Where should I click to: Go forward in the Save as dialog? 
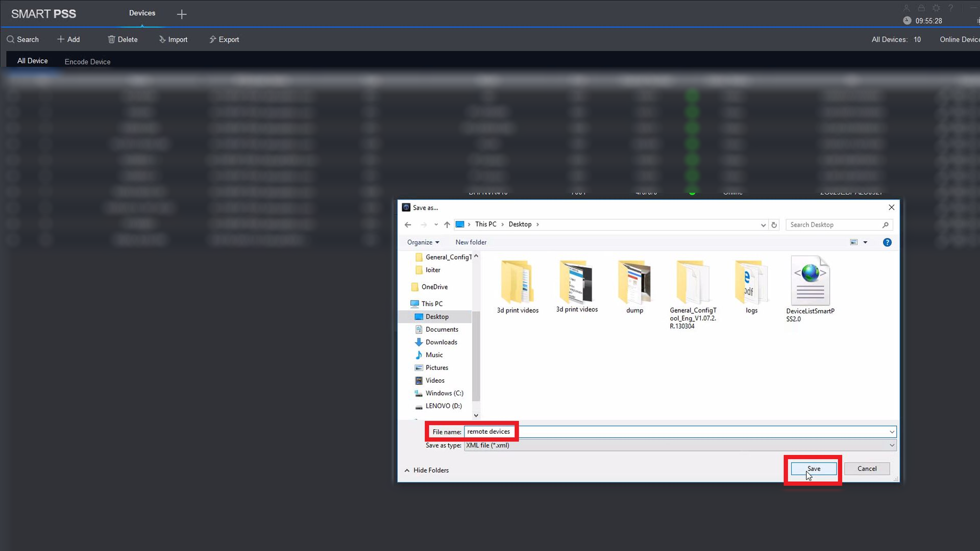(424, 224)
